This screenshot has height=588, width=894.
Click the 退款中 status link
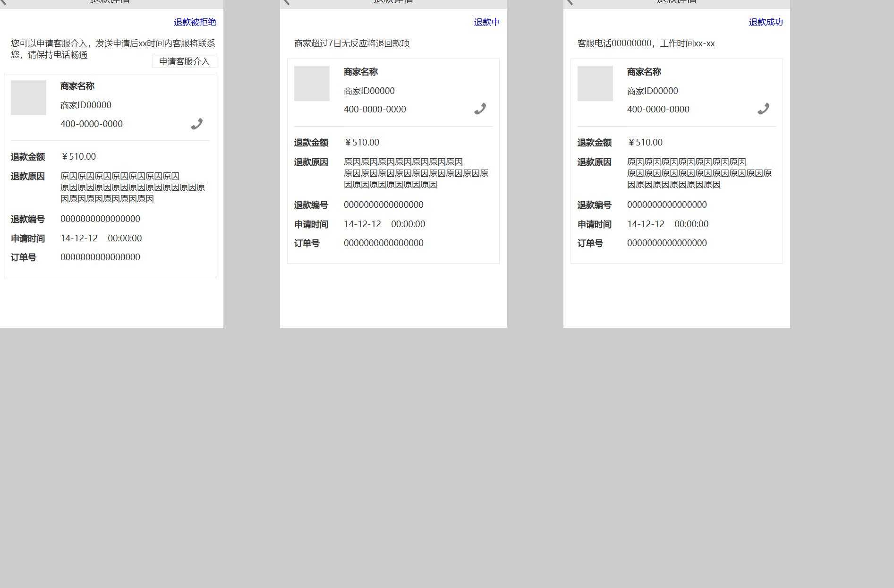(486, 22)
